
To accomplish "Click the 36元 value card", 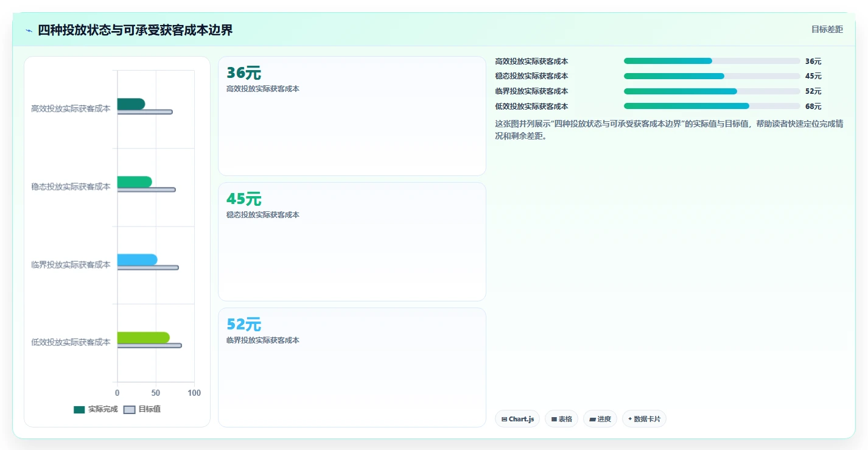I will point(352,116).
